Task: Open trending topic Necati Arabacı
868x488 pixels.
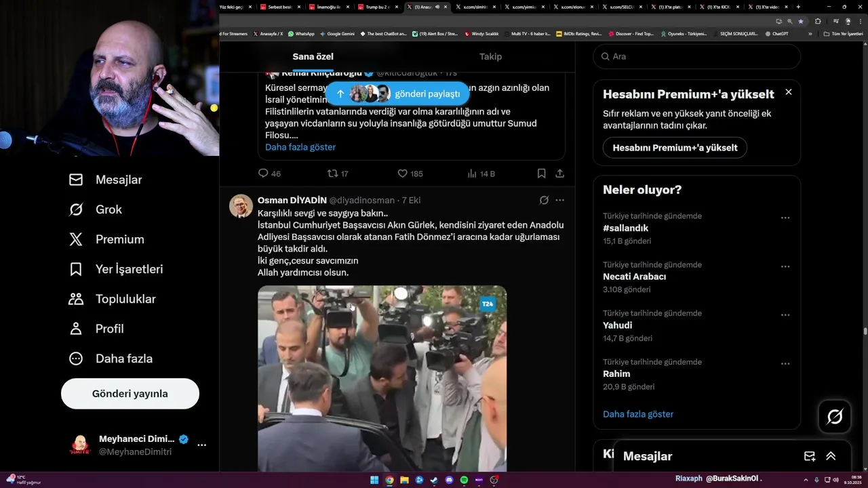Action: pyautogui.click(x=635, y=277)
